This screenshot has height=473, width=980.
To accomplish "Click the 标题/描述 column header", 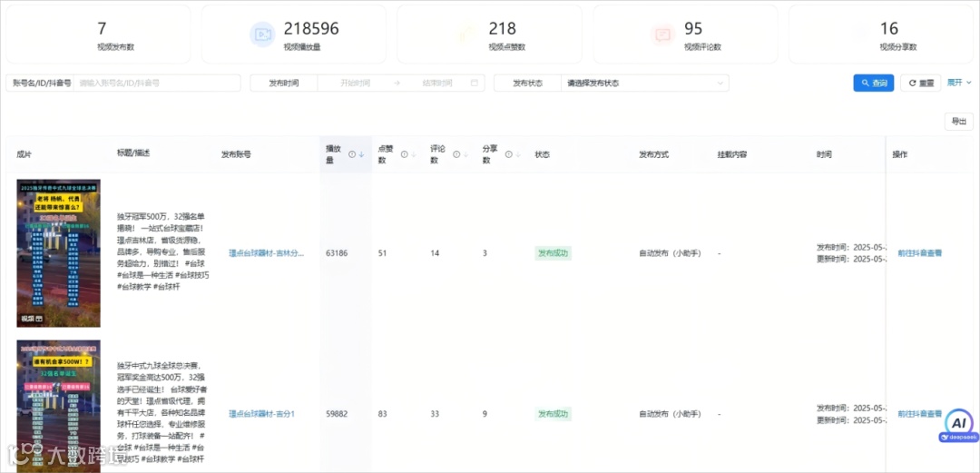I will pos(133,153).
